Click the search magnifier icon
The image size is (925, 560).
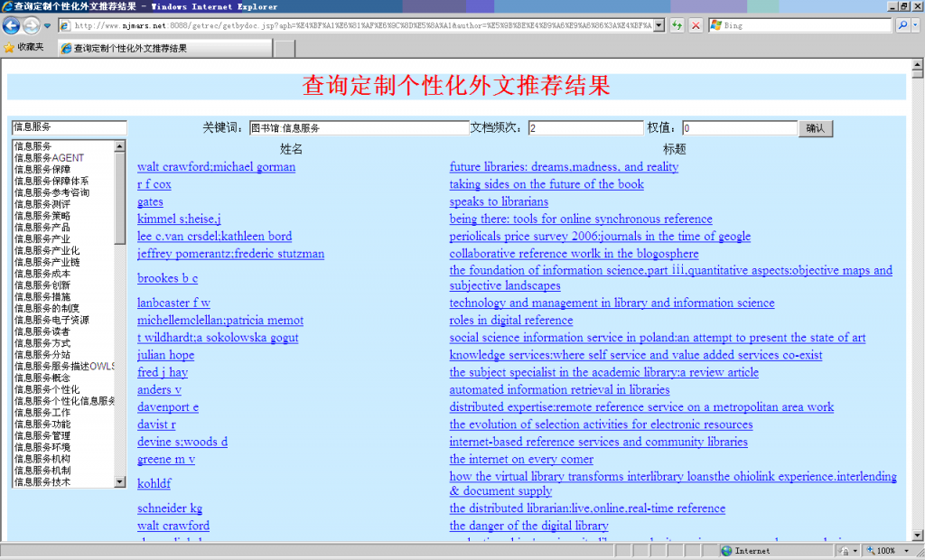coord(902,25)
